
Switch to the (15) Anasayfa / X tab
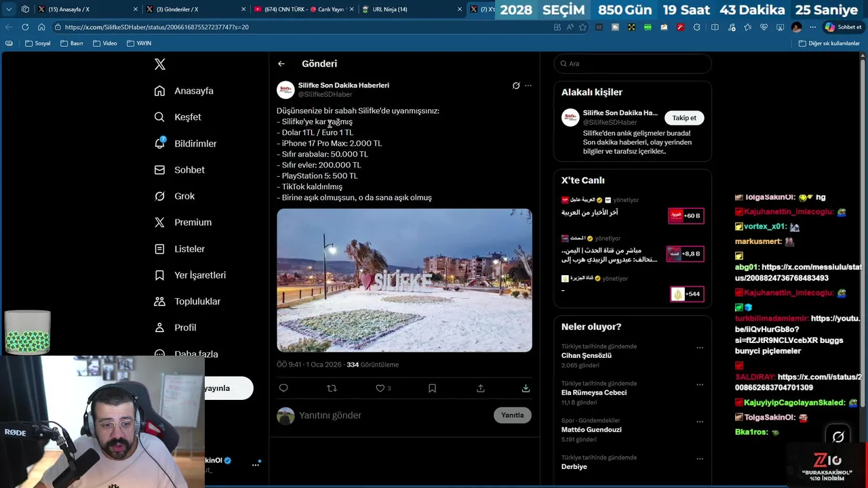[87, 9]
